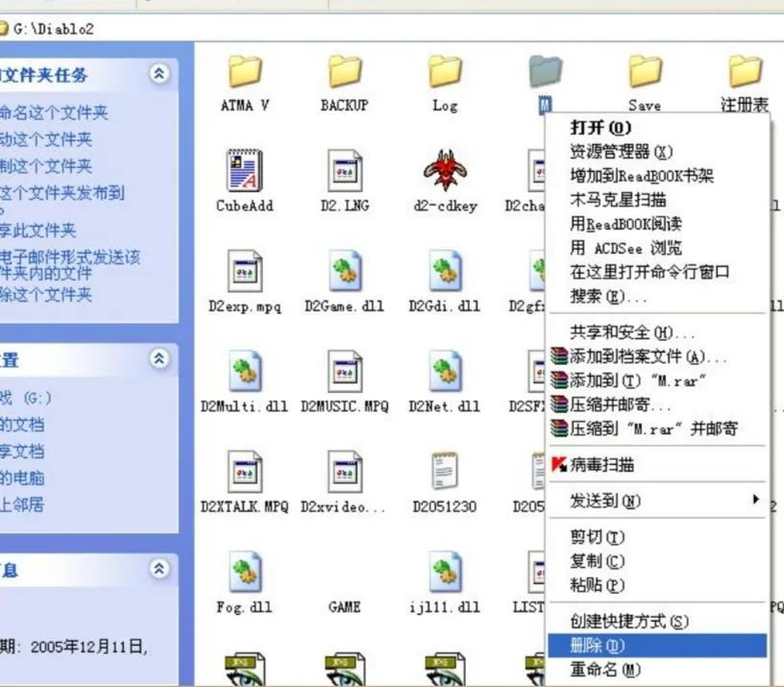Click delete this folder task link
This screenshot has width=784, height=687.
pos(45,295)
